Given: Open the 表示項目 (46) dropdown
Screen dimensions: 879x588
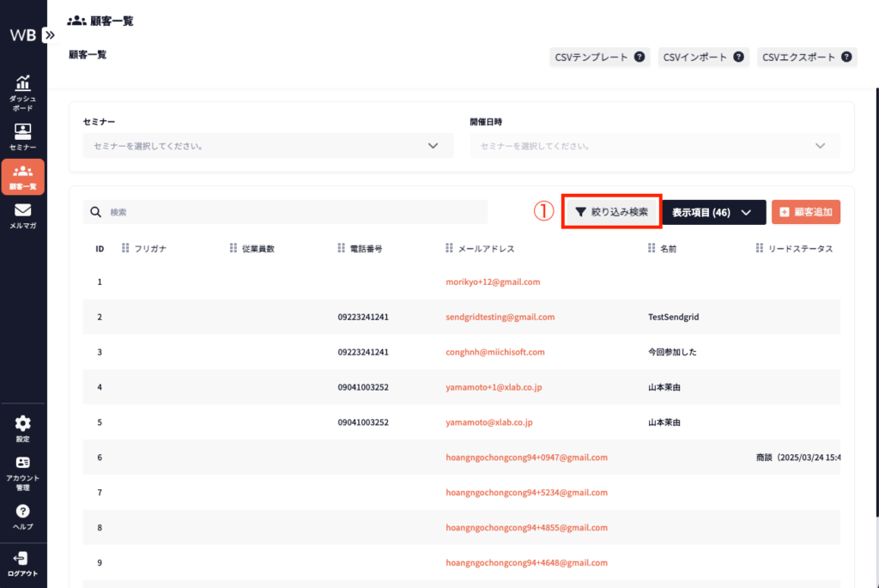Looking at the screenshot, I should (x=713, y=212).
